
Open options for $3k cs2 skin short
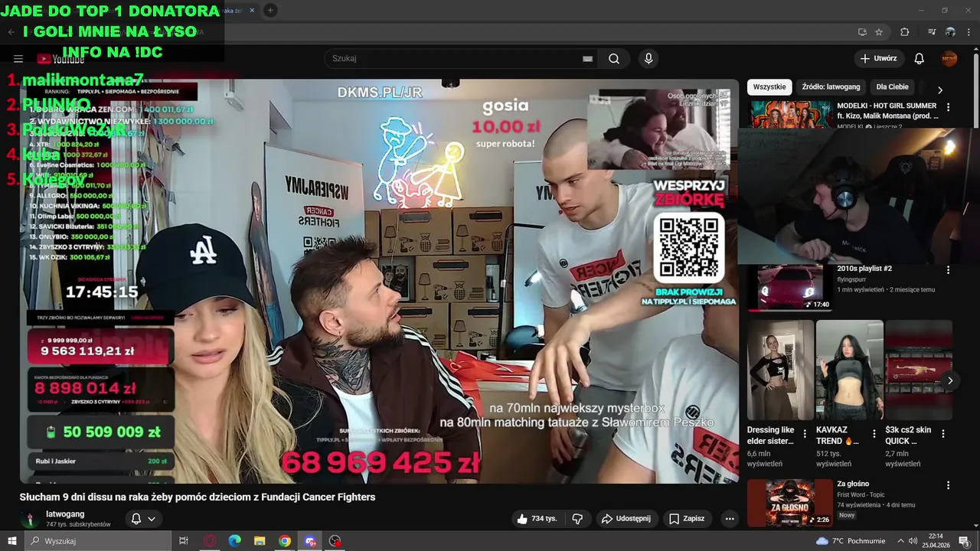(943, 434)
